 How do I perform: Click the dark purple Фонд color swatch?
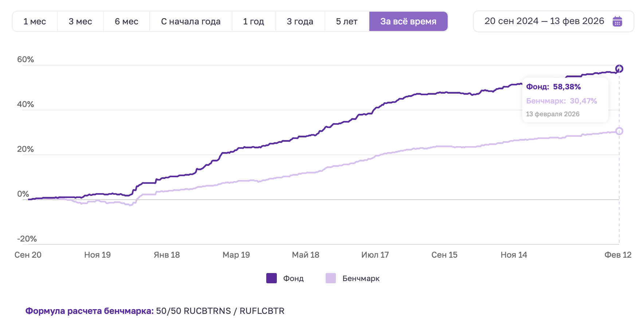pyautogui.click(x=271, y=279)
